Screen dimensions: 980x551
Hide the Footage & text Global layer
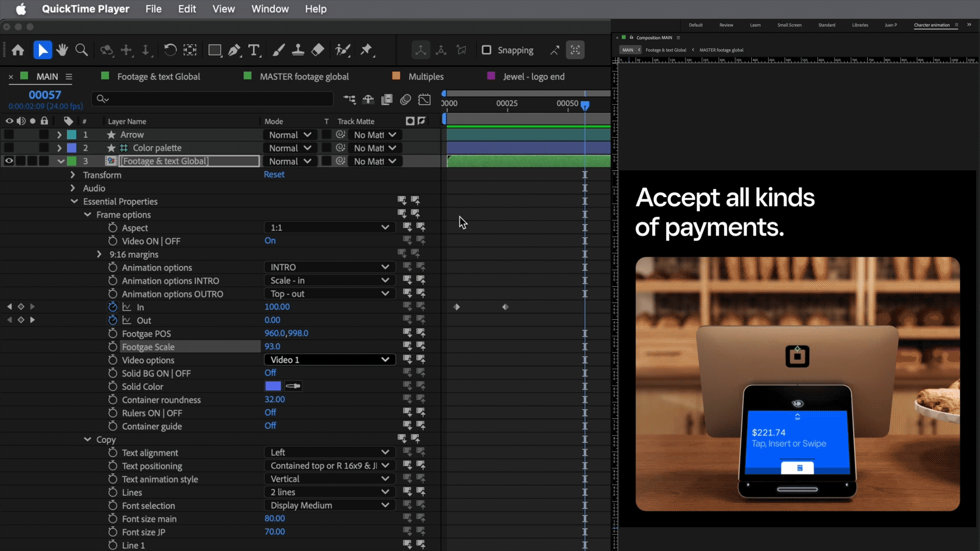[x=9, y=161]
